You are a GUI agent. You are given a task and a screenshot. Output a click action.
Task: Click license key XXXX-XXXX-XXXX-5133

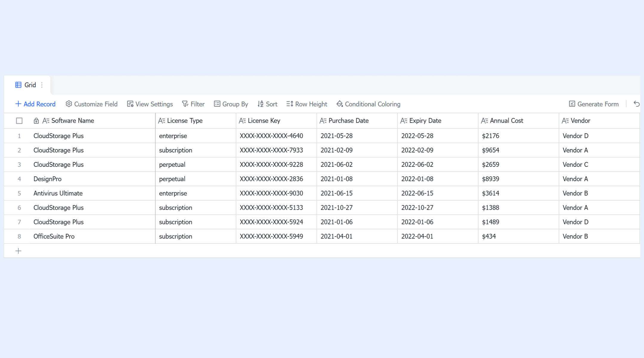click(x=276, y=208)
